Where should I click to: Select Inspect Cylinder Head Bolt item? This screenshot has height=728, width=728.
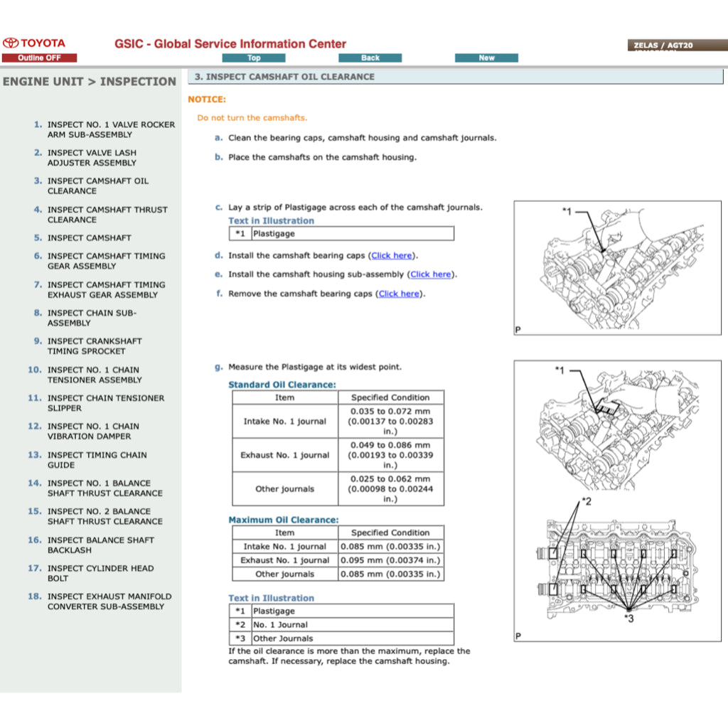point(100,574)
